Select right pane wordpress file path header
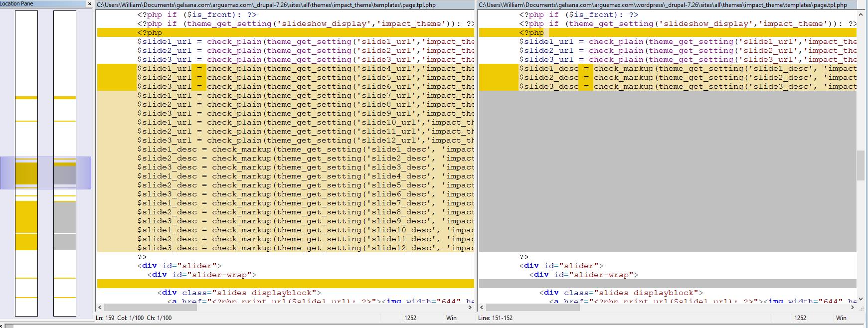The width and height of the screenshot is (868, 328). pos(667,5)
